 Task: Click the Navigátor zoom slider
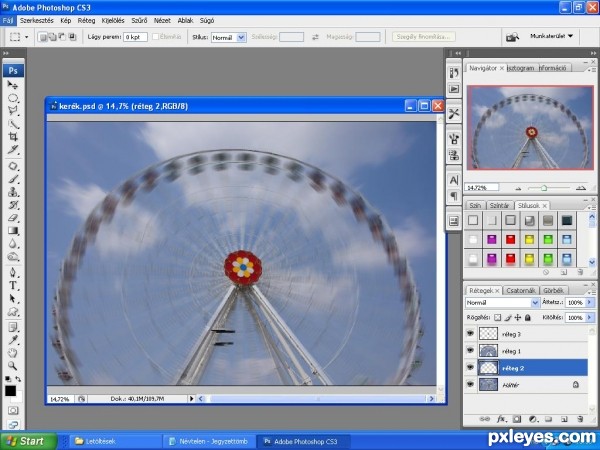click(x=544, y=188)
